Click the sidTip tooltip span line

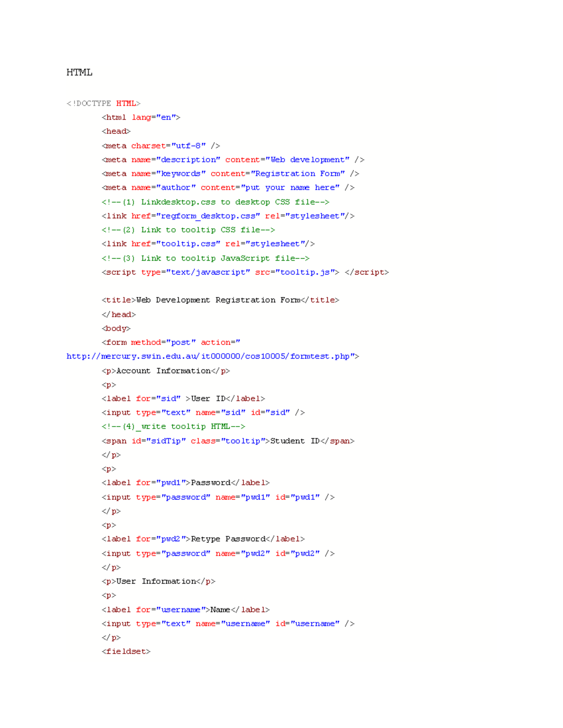click(228, 441)
